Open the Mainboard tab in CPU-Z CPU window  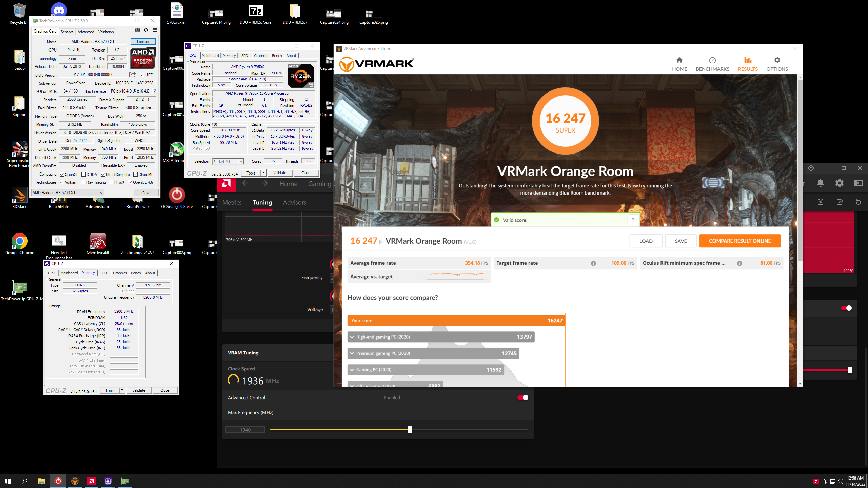click(x=210, y=56)
